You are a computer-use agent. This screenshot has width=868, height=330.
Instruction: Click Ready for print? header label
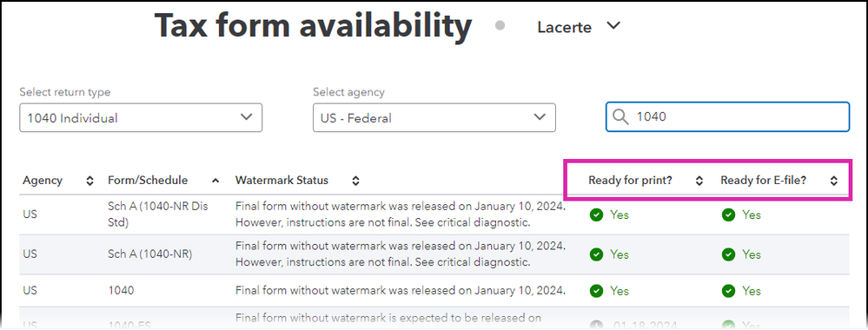point(630,181)
